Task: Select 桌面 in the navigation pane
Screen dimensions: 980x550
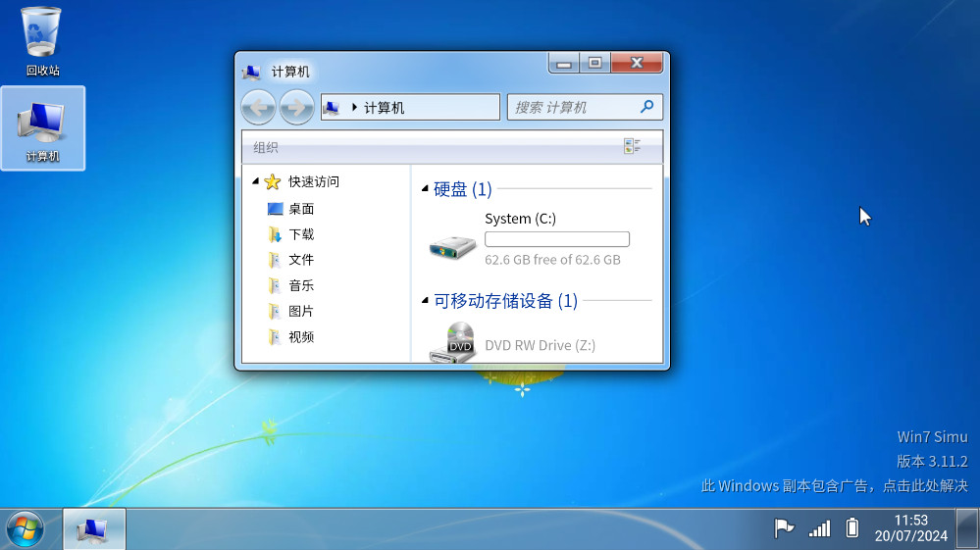Action: [x=301, y=209]
